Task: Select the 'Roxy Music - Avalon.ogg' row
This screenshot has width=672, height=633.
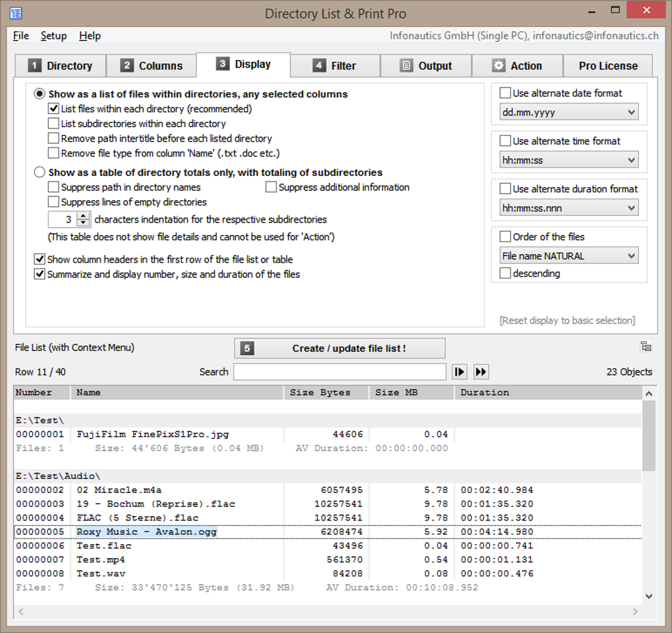Action: click(x=328, y=532)
